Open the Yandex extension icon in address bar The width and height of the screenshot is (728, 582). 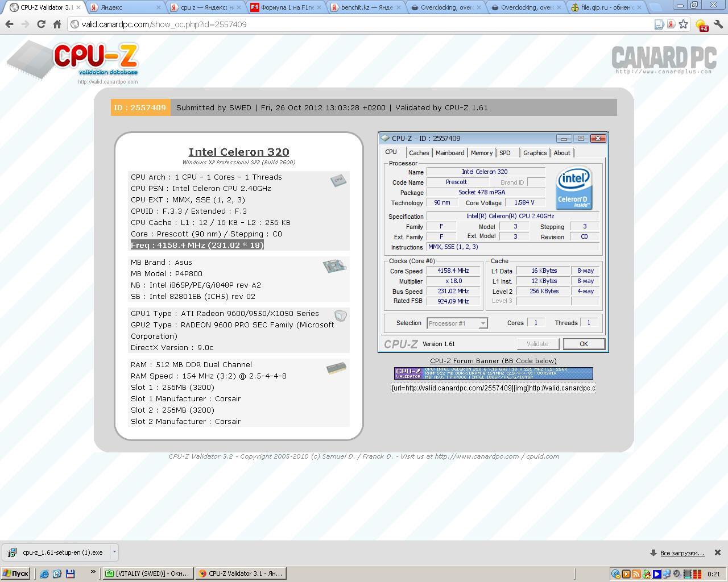point(672,24)
